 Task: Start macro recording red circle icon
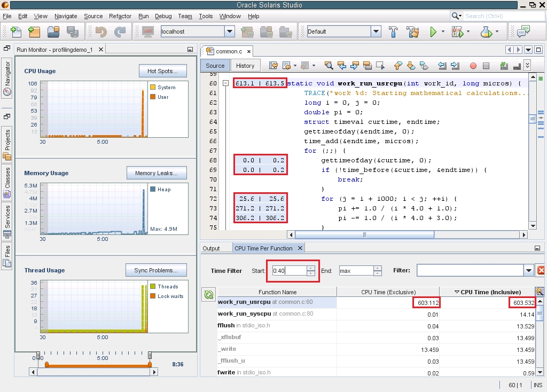point(473,66)
